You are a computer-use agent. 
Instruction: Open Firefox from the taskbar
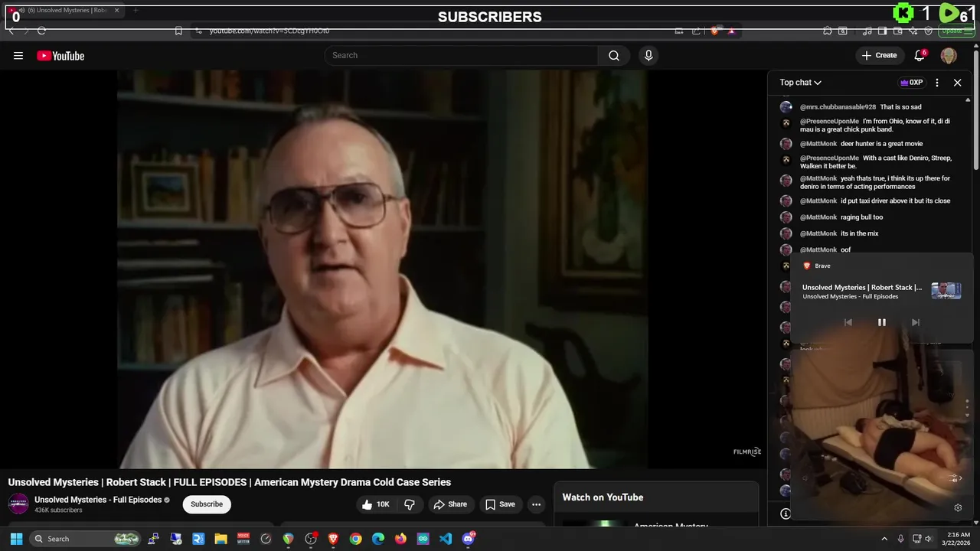pyautogui.click(x=400, y=539)
